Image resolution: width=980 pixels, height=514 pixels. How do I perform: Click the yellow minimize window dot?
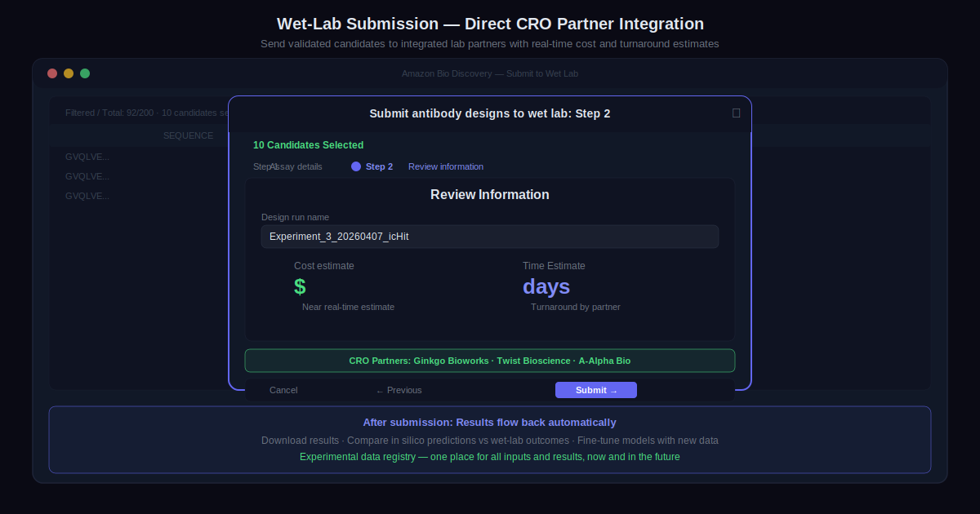point(69,73)
